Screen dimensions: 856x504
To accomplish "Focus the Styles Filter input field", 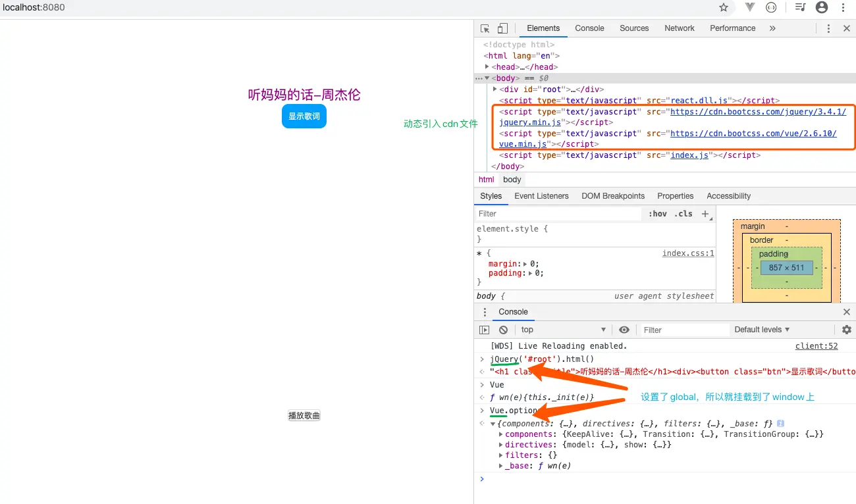I will [x=558, y=214].
